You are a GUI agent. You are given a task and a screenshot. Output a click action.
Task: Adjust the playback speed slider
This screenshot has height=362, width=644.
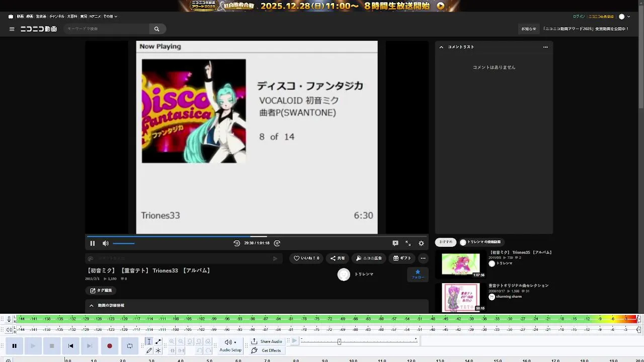tap(359, 341)
